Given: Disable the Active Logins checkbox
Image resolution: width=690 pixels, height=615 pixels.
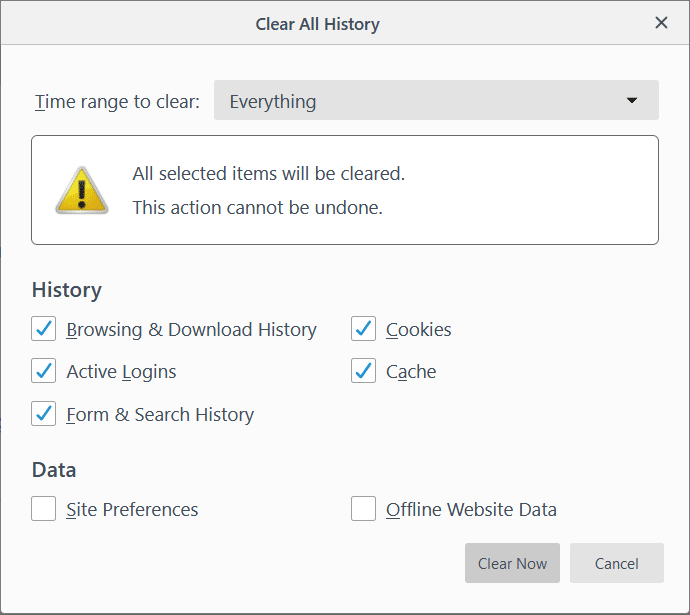Looking at the screenshot, I should [x=44, y=371].
